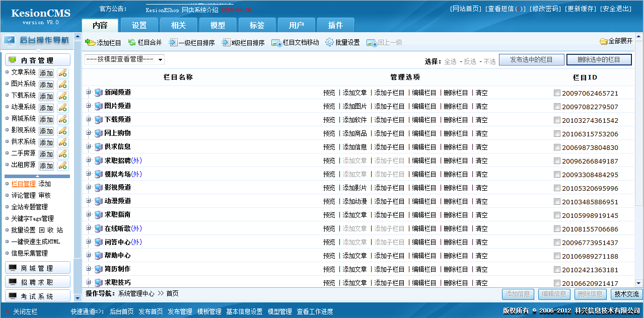Screen dimensions: 644x318
Task: Expand the 新闻频道 tree node
Action: [x=89, y=92]
